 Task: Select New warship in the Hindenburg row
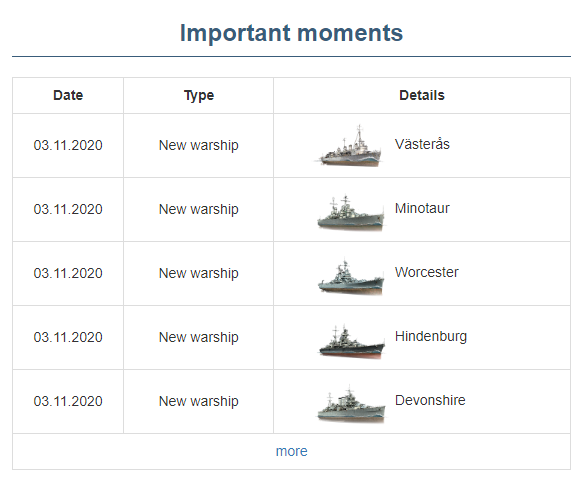coord(199,337)
